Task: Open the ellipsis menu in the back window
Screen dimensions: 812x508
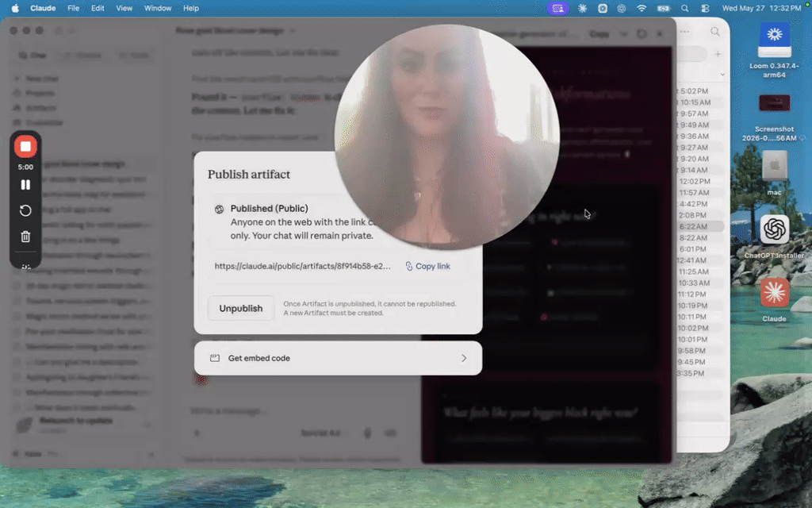Action: click(685, 32)
